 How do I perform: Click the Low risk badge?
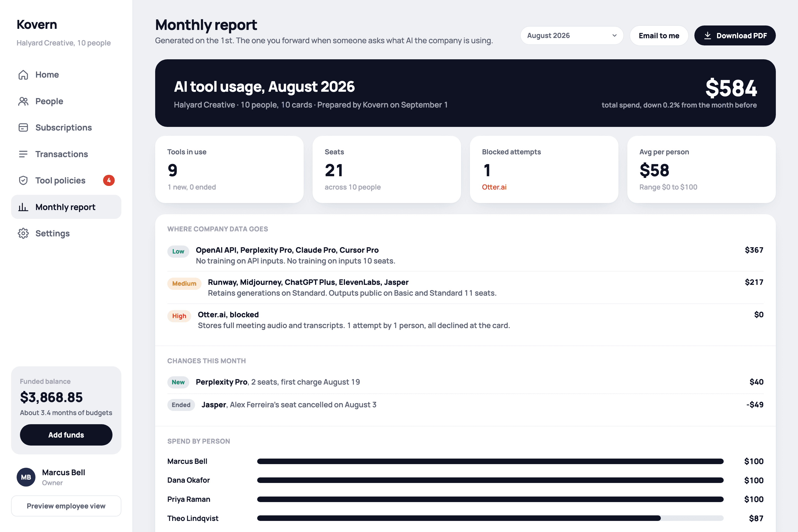[x=178, y=251]
